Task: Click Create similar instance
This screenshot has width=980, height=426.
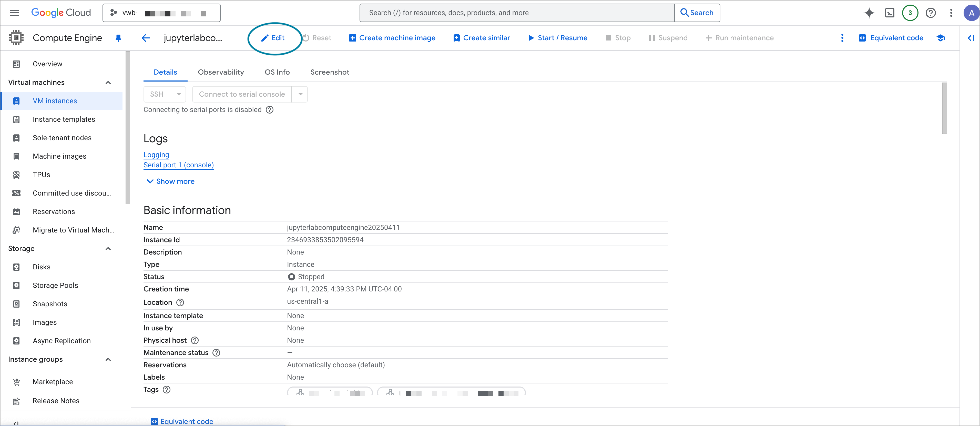Action: (x=482, y=38)
